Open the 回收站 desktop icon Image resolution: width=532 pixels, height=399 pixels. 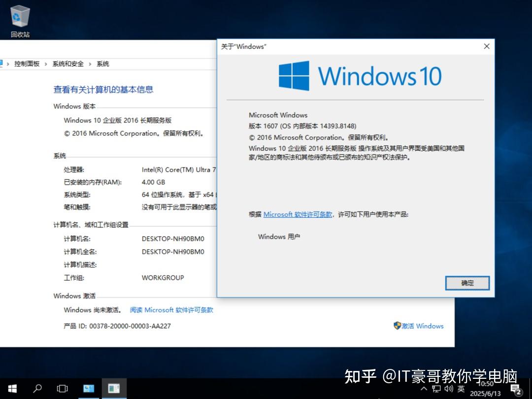(x=20, y=17)
